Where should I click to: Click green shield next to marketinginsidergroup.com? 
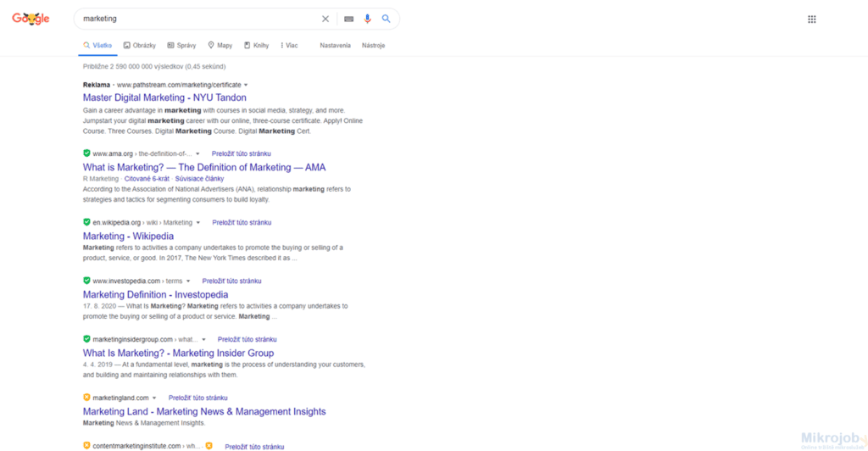pyautogui.click(x=86, y=338)
